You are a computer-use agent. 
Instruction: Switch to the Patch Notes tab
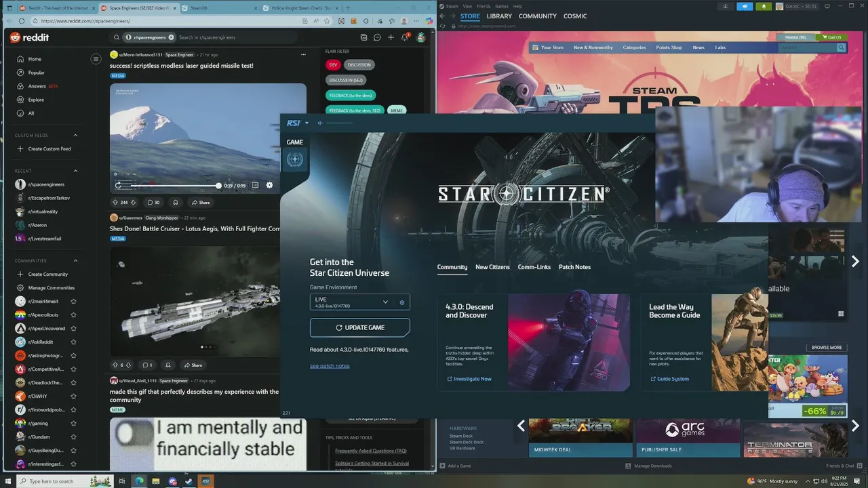coord(574,267)
